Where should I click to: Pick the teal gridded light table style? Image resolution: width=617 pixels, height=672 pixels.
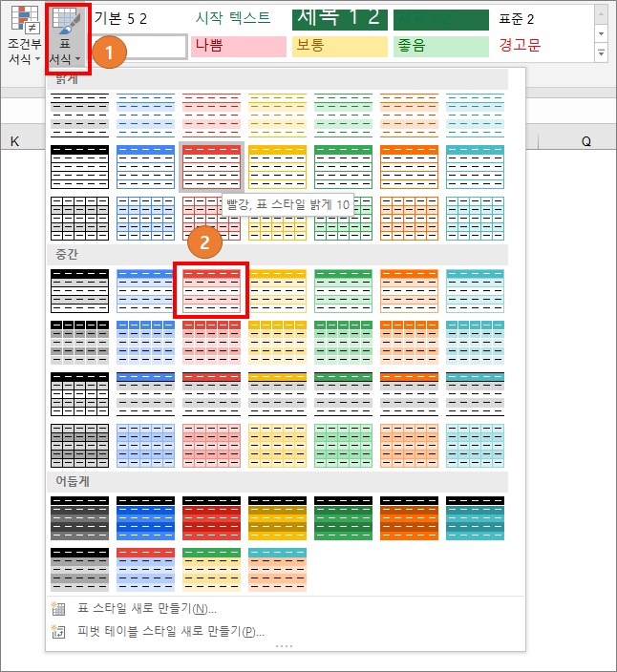[x=475, y=219]
